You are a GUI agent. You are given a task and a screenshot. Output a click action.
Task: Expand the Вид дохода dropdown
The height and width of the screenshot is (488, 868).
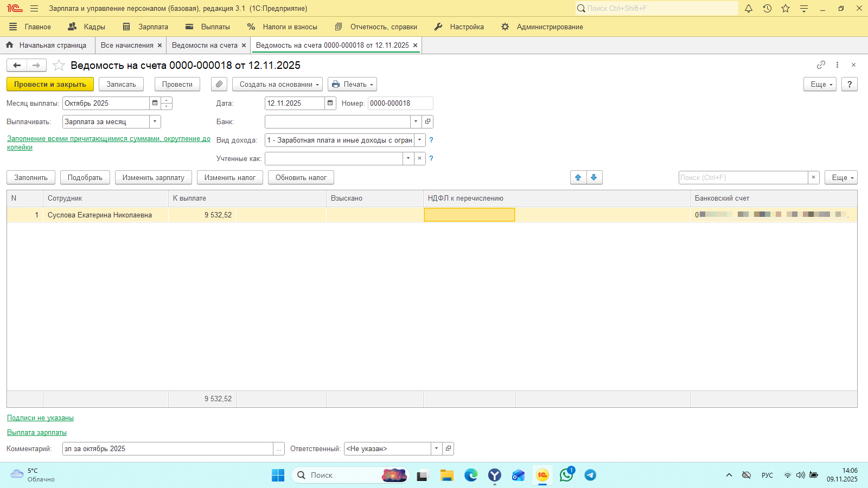click(x=419, y=140)
